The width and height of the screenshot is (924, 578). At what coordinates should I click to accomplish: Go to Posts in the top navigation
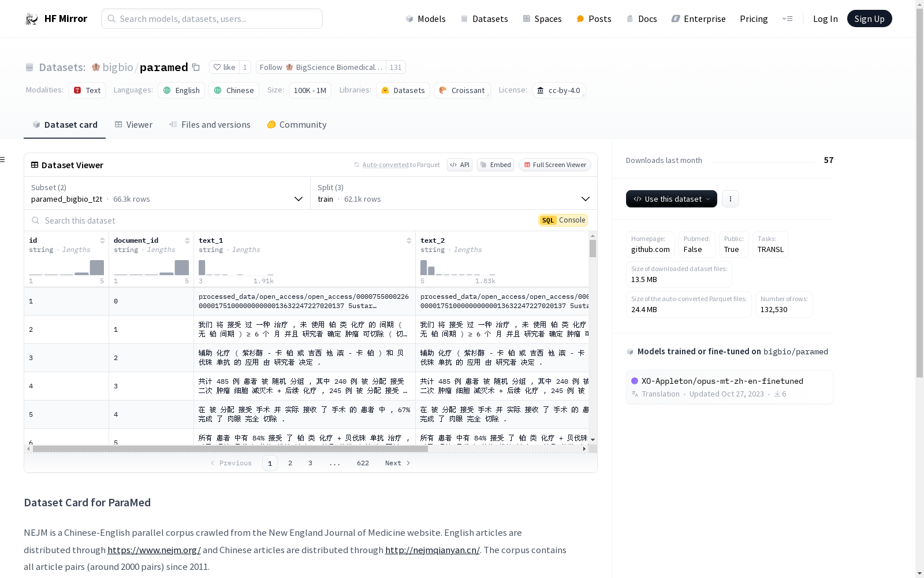[594, 18]
